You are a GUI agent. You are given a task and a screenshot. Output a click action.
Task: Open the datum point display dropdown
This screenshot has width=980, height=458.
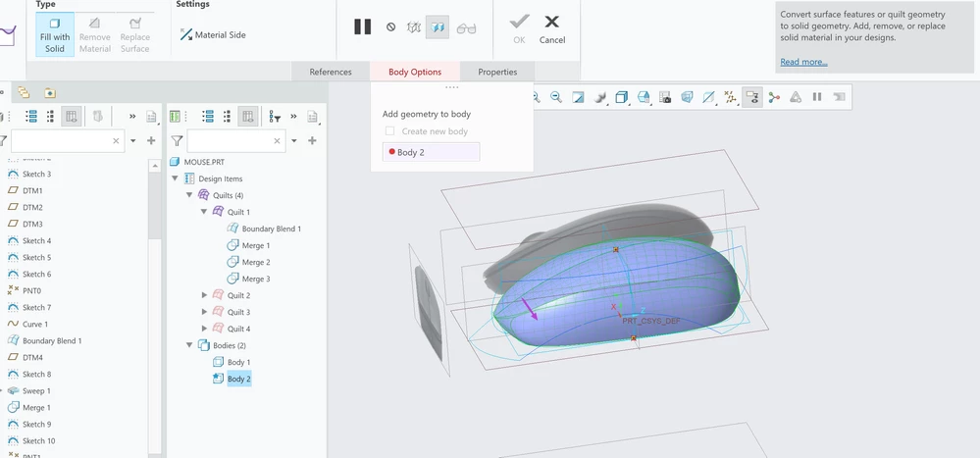coord(730,97)
